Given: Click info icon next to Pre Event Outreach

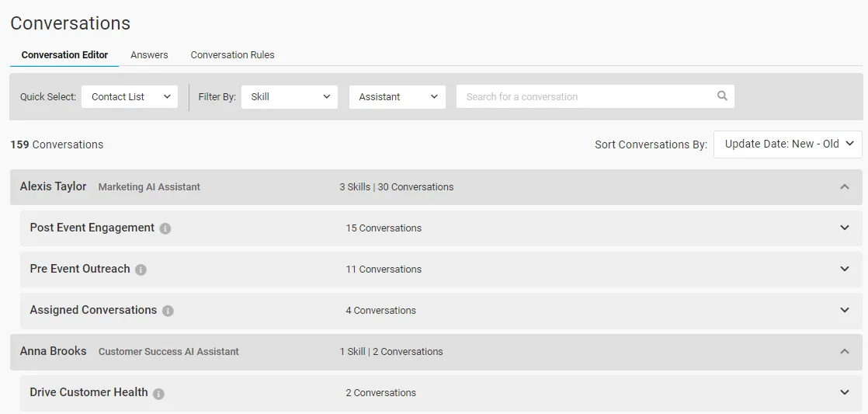Looking at the screenshot, I should pos(141,270).
